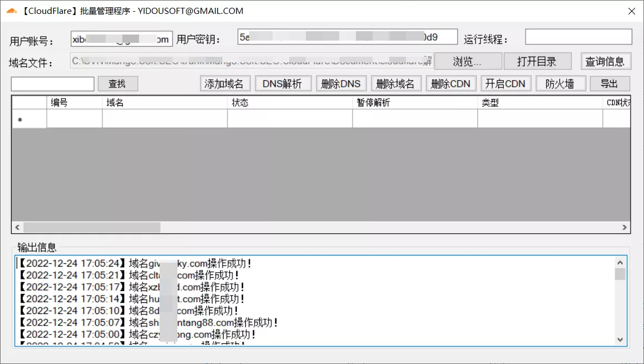Click the 删除CDN button
The height and width of the screenshot is (364, 644).
click(x=450, y=84)
